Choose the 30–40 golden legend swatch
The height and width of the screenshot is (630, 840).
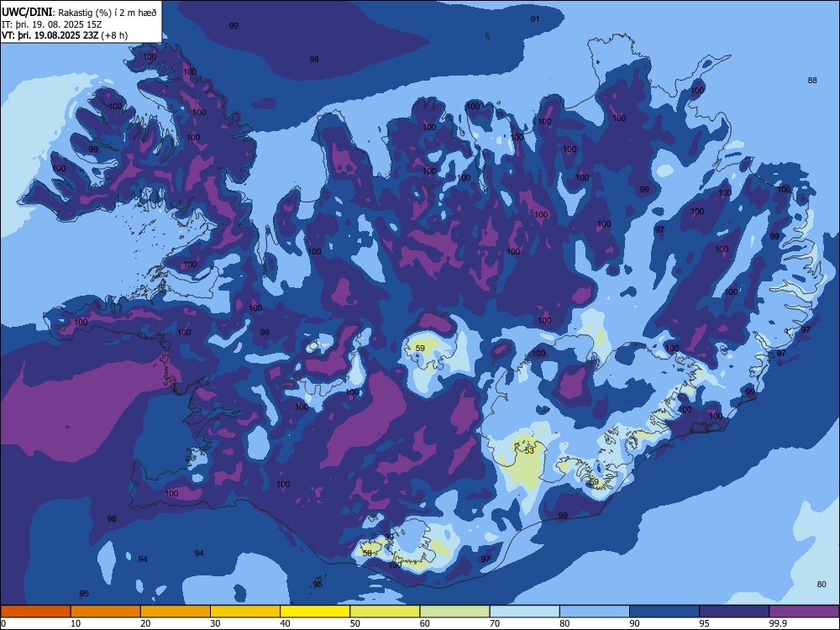click(245, 612)
